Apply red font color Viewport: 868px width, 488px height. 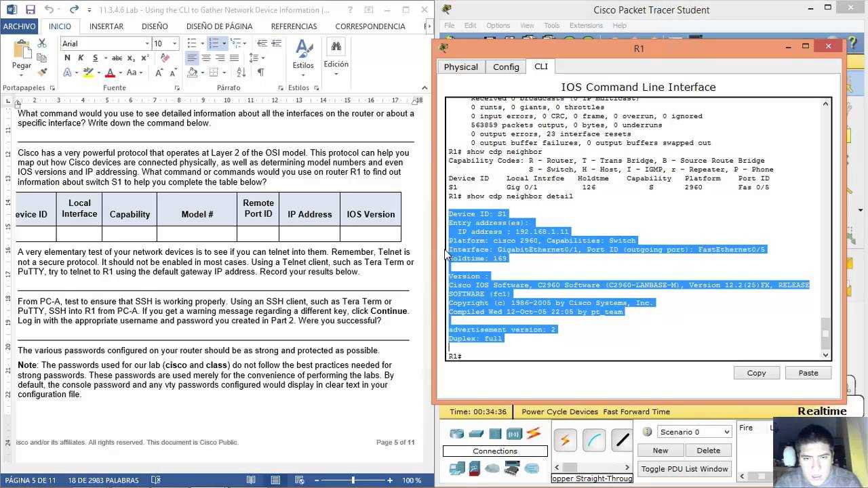(x=111, y=73)
